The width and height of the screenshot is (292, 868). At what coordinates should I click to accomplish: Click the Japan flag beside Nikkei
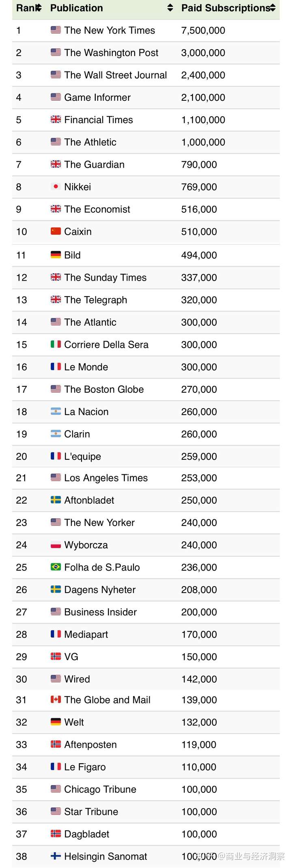pos(56,186)
